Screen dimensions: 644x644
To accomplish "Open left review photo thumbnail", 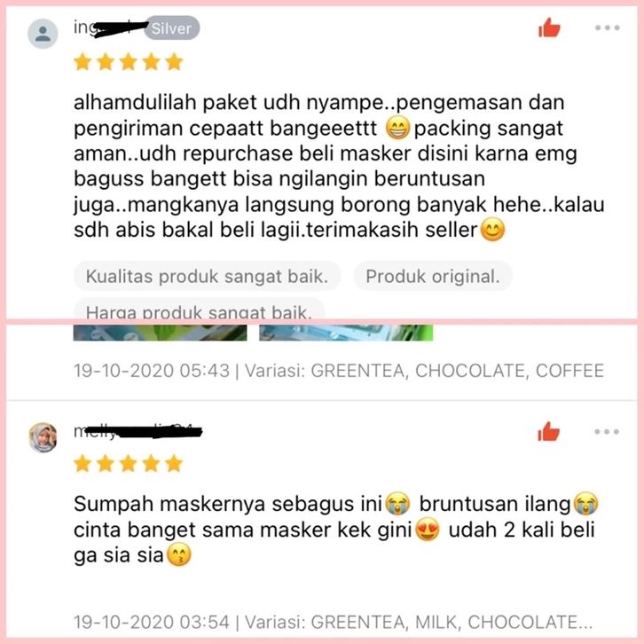I will tap(161, 333).
